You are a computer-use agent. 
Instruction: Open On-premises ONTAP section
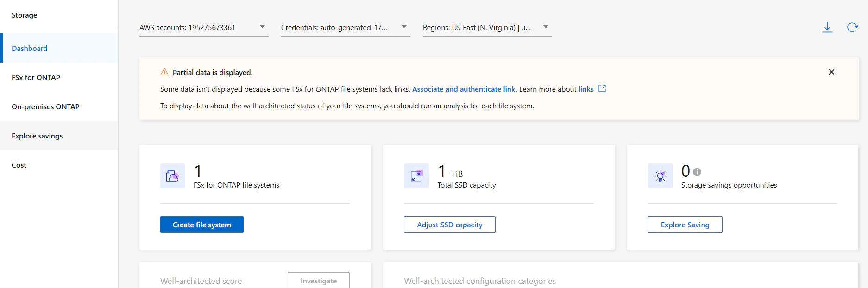coord(59,106)
